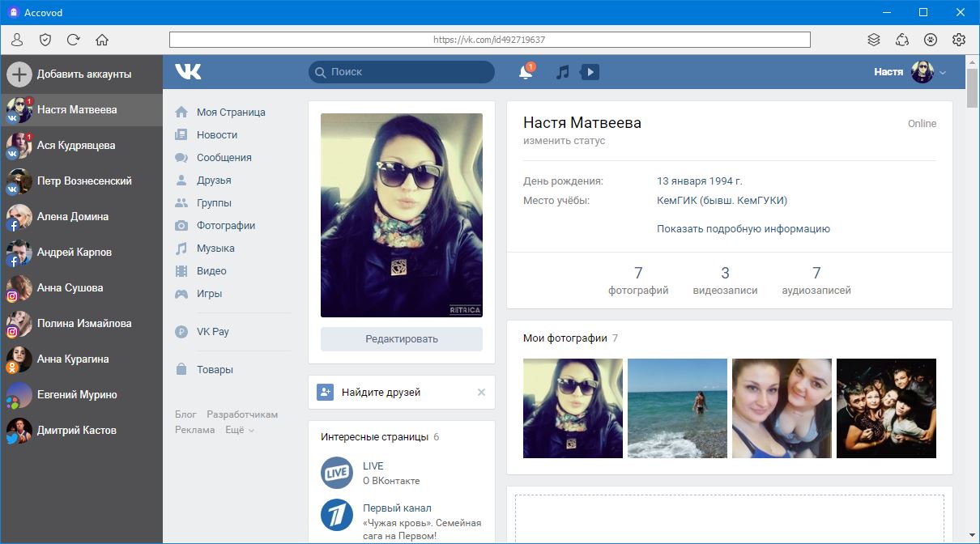980x544 pixels.
Task: Click the Первый канал avatar icon
Action: 337,515
